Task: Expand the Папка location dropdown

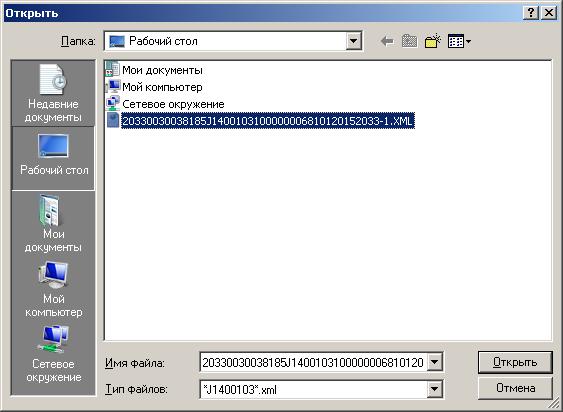Action: 353,41
